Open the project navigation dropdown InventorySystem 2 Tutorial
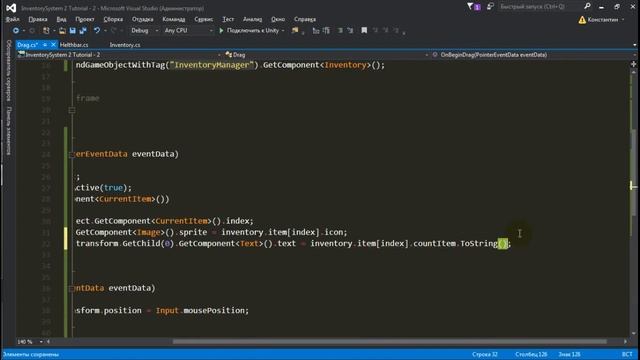This screenshot has width=640, height=360. pos(119,55)
